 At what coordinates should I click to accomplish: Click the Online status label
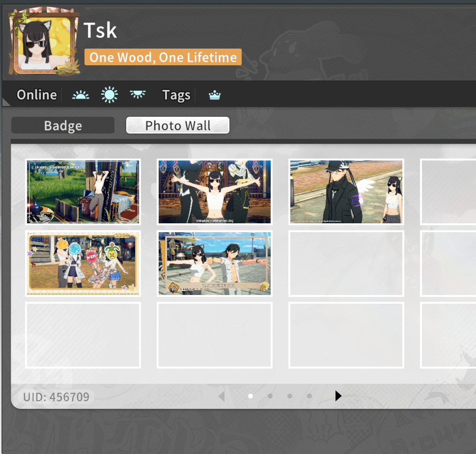[x=37, y=95]
